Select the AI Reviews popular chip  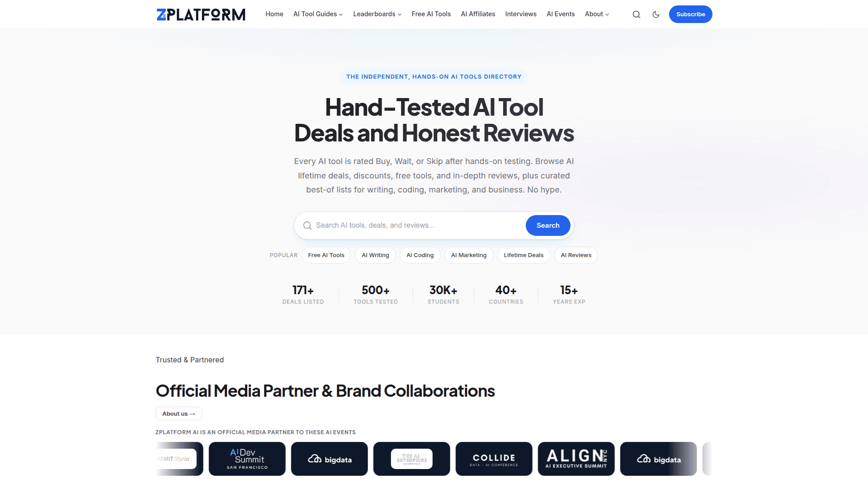pyautogui.click(x=576, y=255)
